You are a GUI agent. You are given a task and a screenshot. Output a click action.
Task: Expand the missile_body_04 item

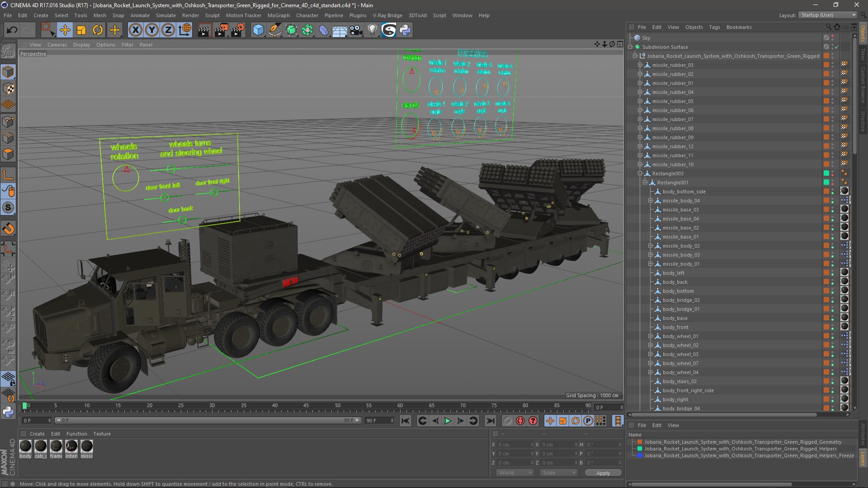[650, 201]
